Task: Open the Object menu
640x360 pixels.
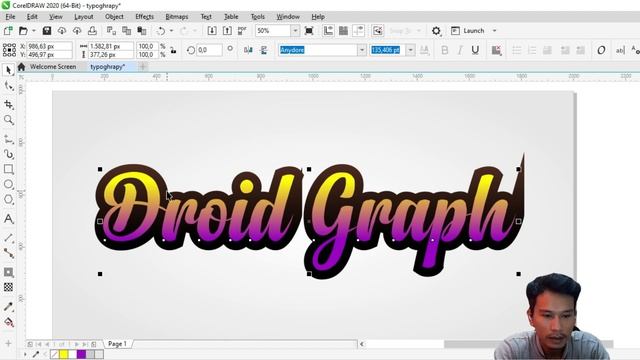Action: tap(114, 17)
